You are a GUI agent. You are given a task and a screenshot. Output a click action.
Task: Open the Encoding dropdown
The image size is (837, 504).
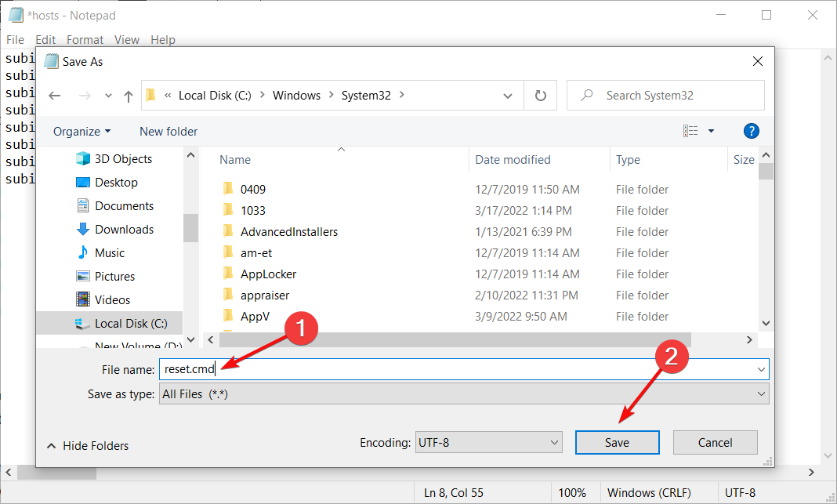click(488, 441)
